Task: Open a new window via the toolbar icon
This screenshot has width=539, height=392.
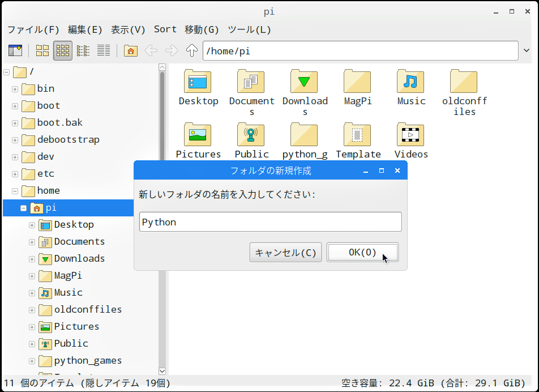Action: pyautogui.click(x=15, y=50)
